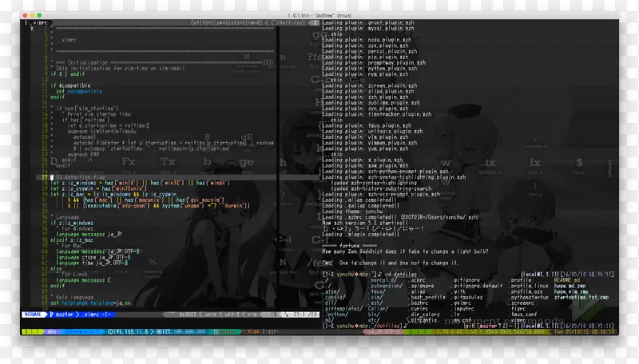Click 'set helplang& helplang=ja,en' line
Screen dimensions: 639x364
pos(90,303)
